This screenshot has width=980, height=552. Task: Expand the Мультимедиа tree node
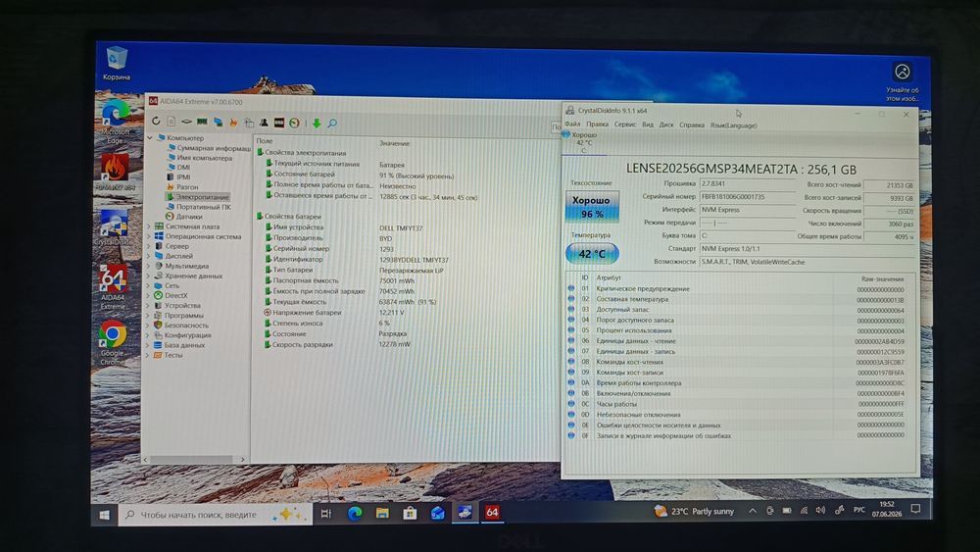[149, 266]
